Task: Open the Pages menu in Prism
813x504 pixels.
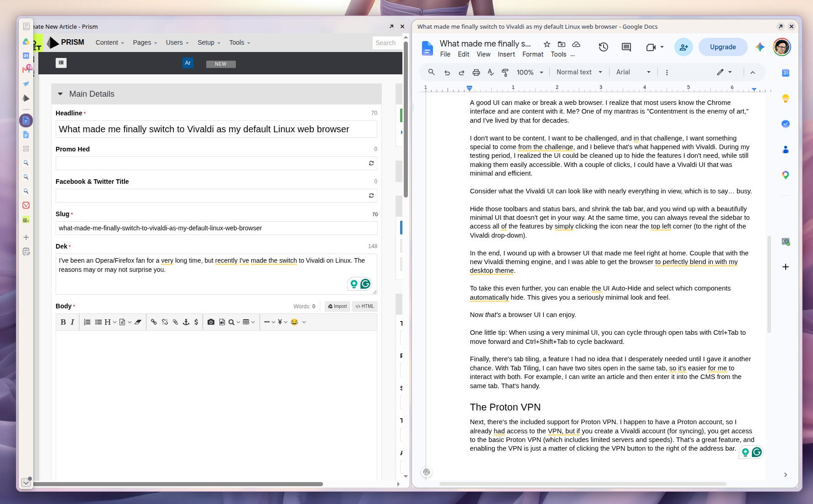Action: pyautogui.click(x=145, y=42)
